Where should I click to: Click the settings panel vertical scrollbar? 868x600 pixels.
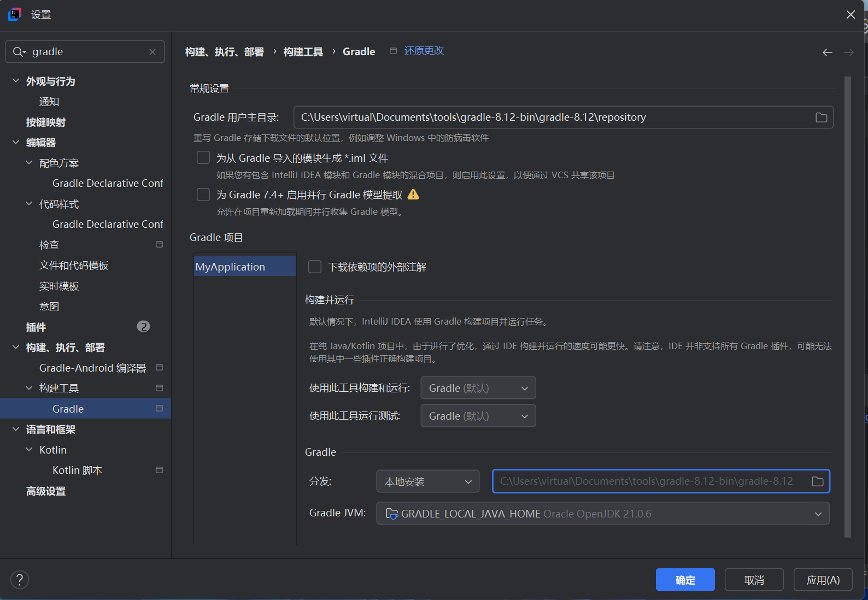click(847, 307)
